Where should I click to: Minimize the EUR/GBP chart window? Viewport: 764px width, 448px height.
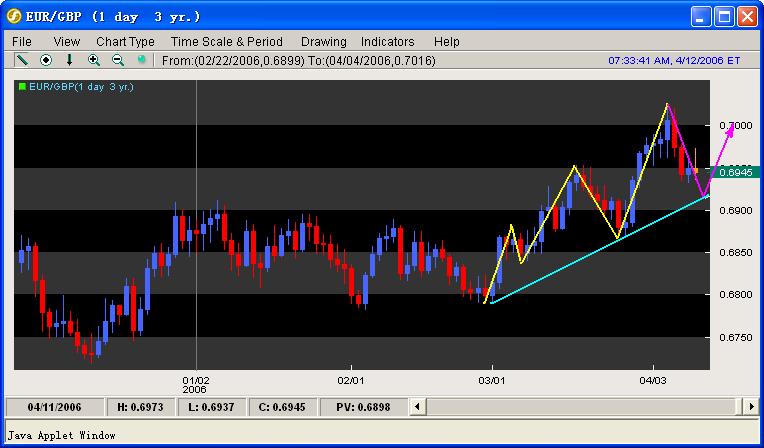click(701, 17)
